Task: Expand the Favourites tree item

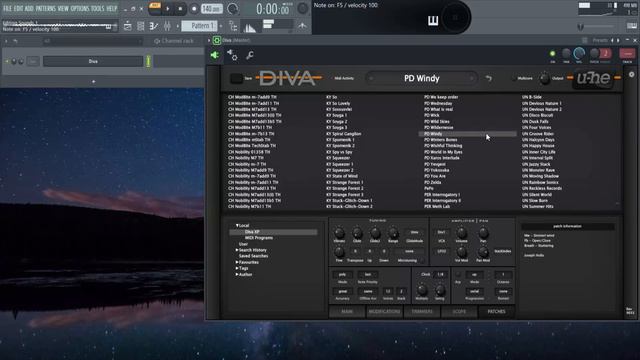Action: [237, 262]
